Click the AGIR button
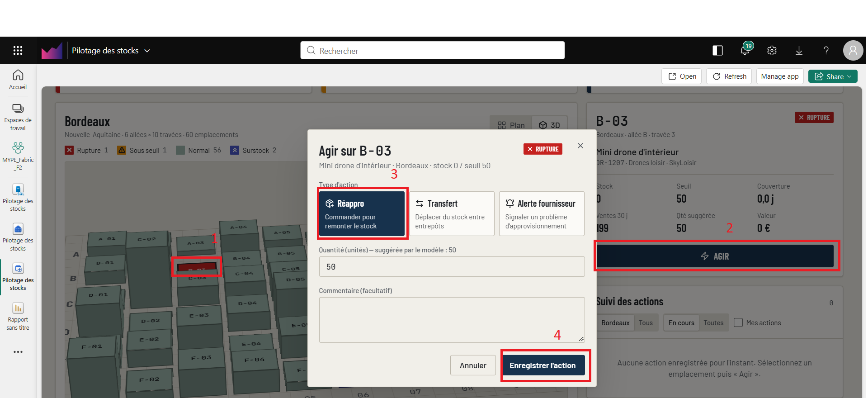Viewport: 868px width, 398px height. pyautogui.click(x=715, y=256)
